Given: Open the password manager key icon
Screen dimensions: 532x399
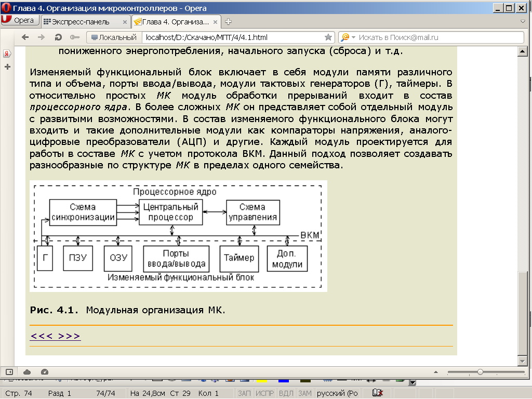Looking at the screenshot, I should click(75, 37).
